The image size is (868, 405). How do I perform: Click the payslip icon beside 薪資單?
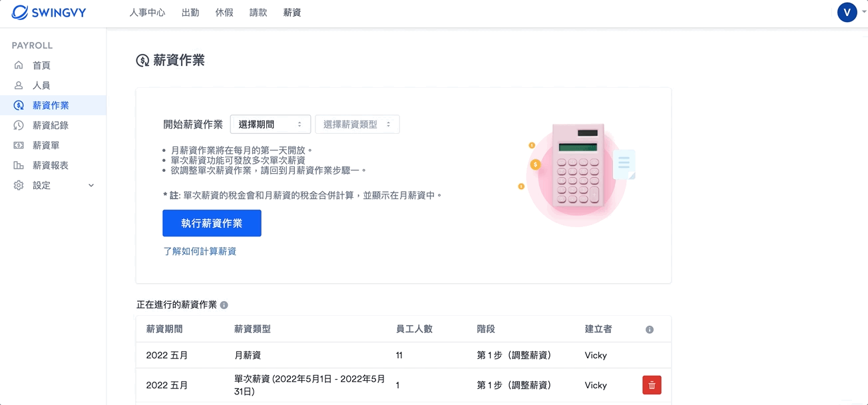[x=19, y=145]
